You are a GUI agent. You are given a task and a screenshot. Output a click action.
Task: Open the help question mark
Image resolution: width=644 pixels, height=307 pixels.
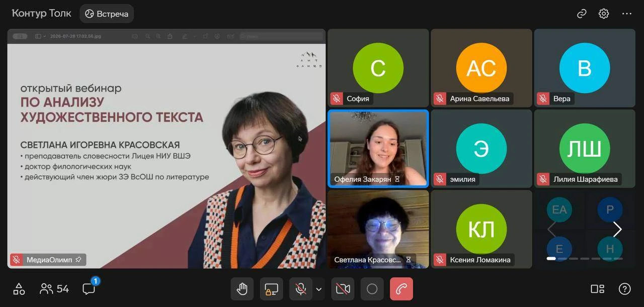point(624,289)
